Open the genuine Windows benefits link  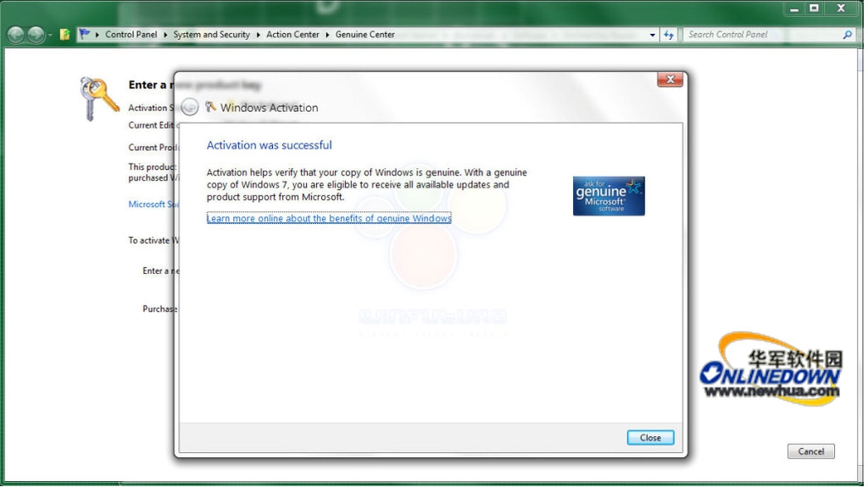pos(331,220)
